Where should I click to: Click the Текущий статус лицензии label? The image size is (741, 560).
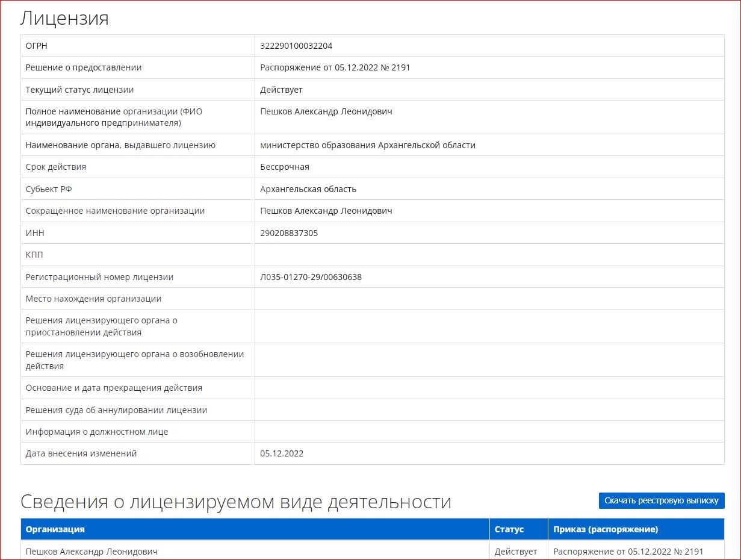(x=79, y=90)
